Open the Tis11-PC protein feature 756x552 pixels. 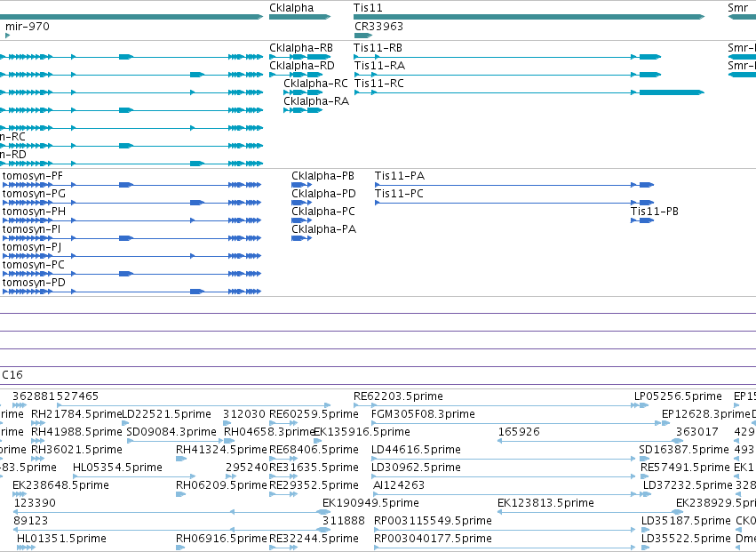[514, 203]
